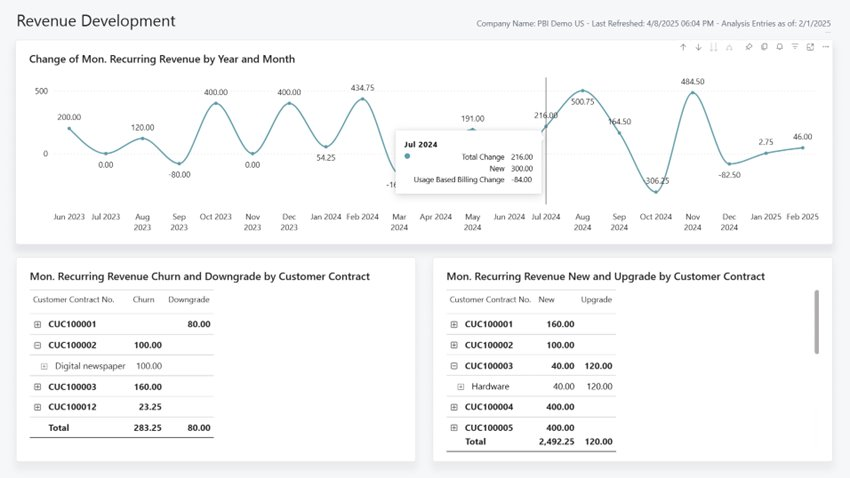Select the Oct 2024 data point 306.25
Image resolution: width=850 pixels, height=478 pixels.
coord(656,192)
